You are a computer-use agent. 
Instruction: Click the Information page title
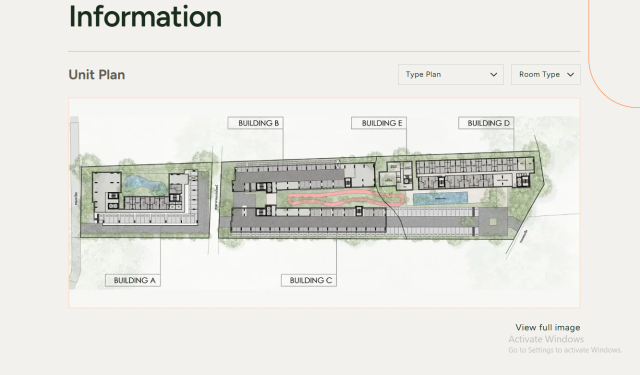pos(145,17)
